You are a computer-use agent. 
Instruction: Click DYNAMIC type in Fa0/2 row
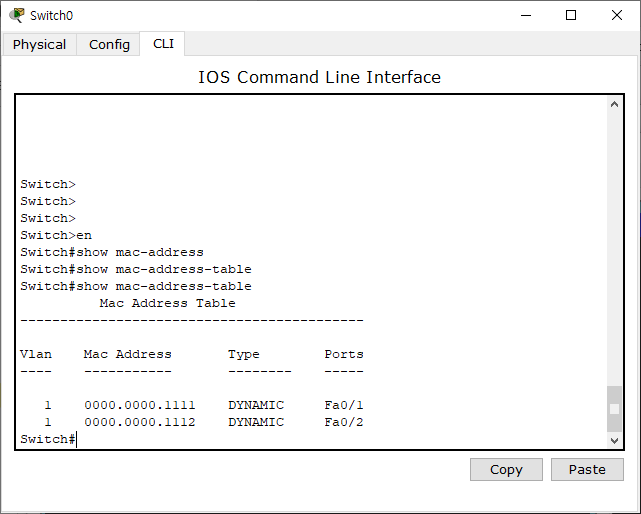tap(256, 422)
